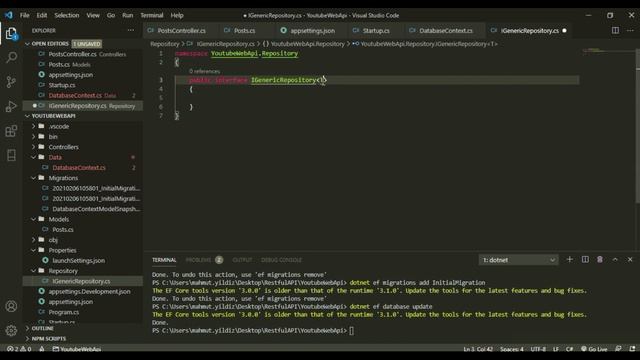
Task: Click the errors and warnings status indicator
Action: (19, 349)
